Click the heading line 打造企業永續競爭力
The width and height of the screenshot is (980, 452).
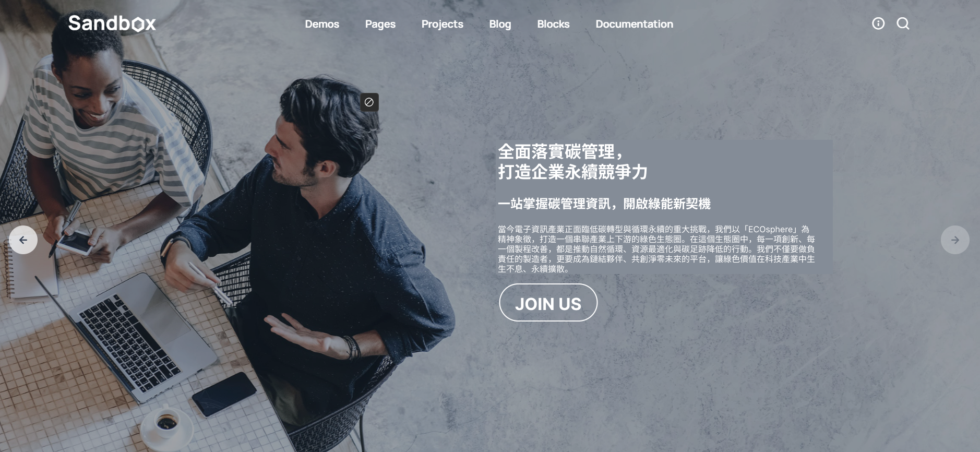(573, 172)
